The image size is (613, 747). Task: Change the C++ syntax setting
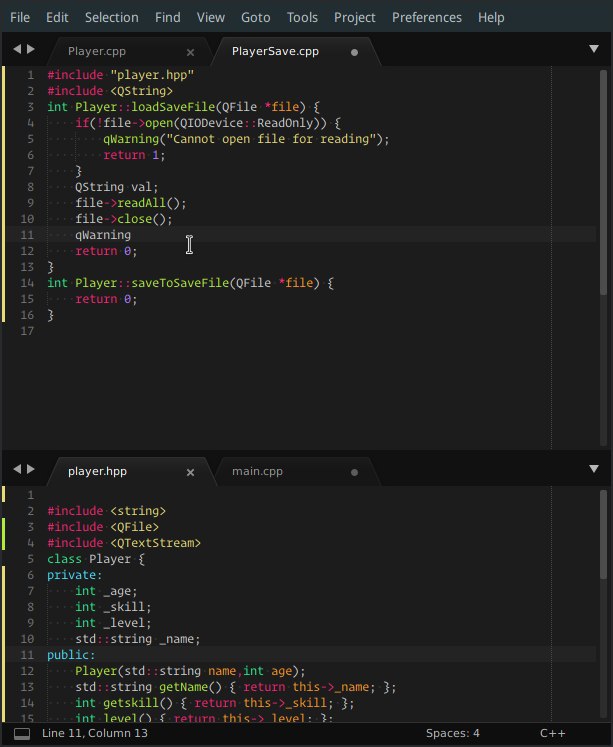[x=553, y=733]
